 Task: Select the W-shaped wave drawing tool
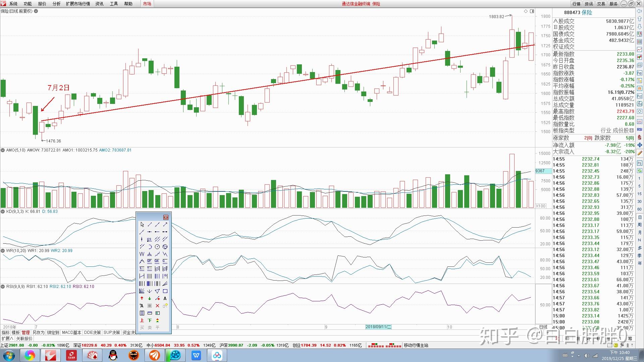tap(142, 254)
